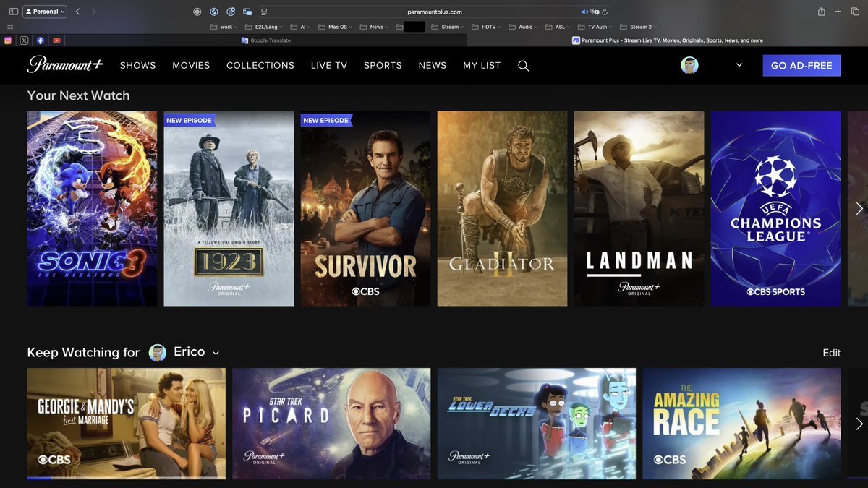Switch to the Google Translate tab
Viewport: 868px width, 488px height.
[x=265, y=40]
